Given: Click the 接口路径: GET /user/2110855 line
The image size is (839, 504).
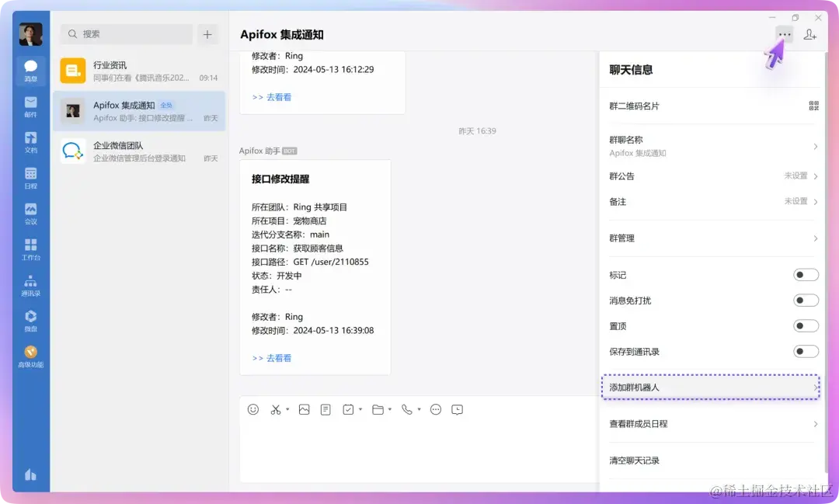Looking at the screenshot, I should point(310,262).
